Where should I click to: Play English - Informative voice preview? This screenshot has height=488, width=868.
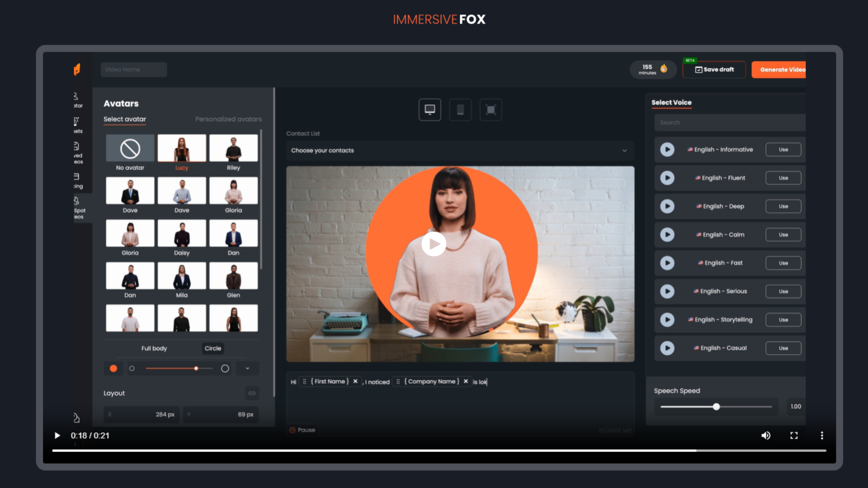tap(667, 150)
